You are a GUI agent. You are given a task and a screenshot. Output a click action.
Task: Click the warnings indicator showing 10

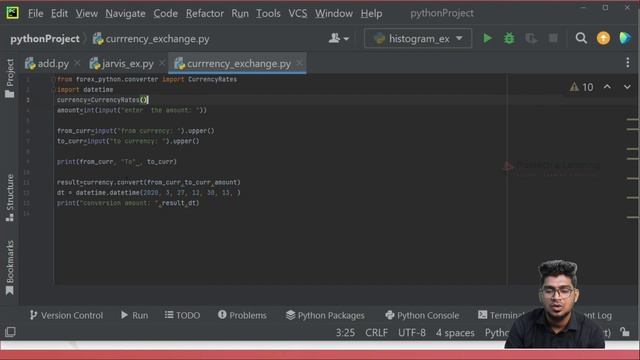582,87
